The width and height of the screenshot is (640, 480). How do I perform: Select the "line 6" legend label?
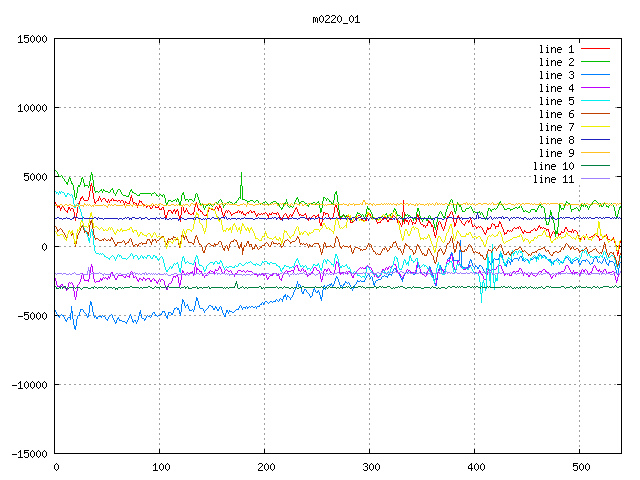point(556,114)
